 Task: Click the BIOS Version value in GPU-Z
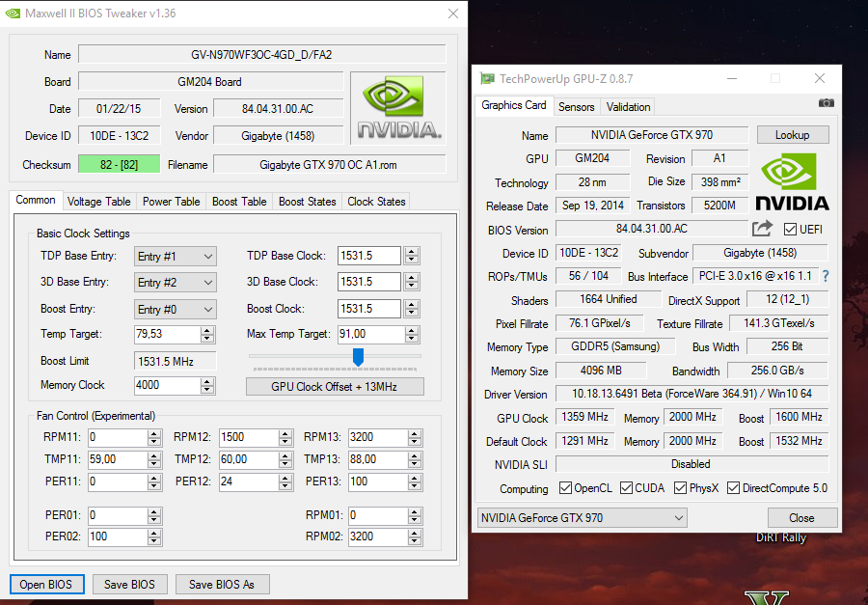click(652, 229)
